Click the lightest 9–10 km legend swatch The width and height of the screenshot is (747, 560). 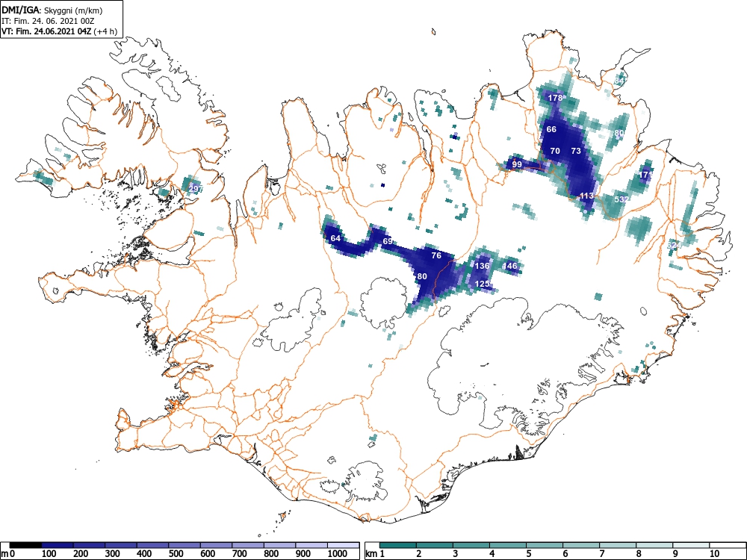coord(691,545)
